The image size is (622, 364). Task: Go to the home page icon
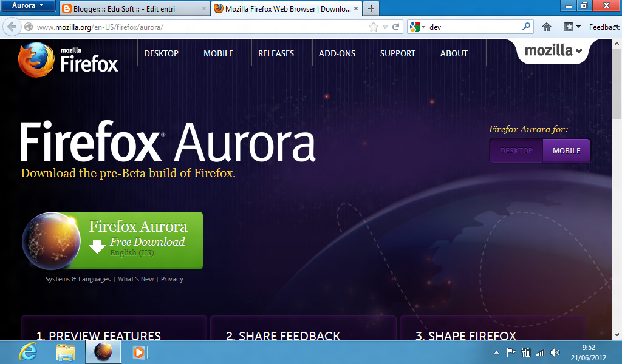[547, 27]
